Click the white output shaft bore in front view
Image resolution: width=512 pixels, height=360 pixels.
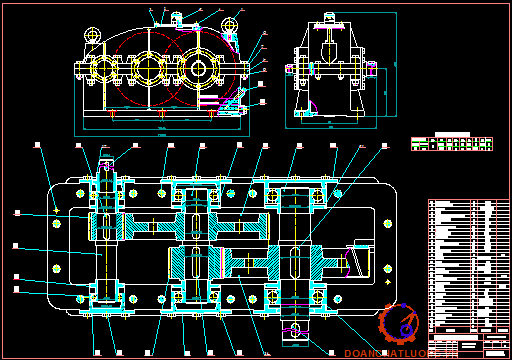[x=198, y=69]
